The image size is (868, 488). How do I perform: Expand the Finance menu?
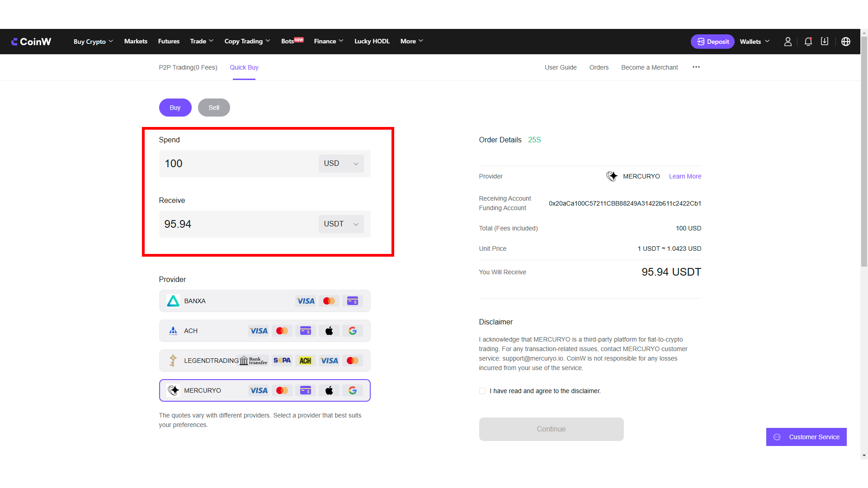tap(329, 41)
